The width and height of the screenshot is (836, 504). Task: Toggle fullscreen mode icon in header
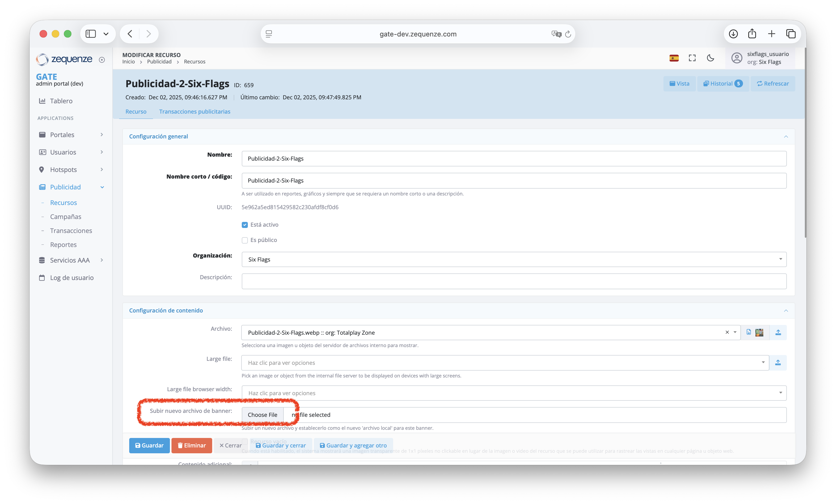[x=692, y=58]
